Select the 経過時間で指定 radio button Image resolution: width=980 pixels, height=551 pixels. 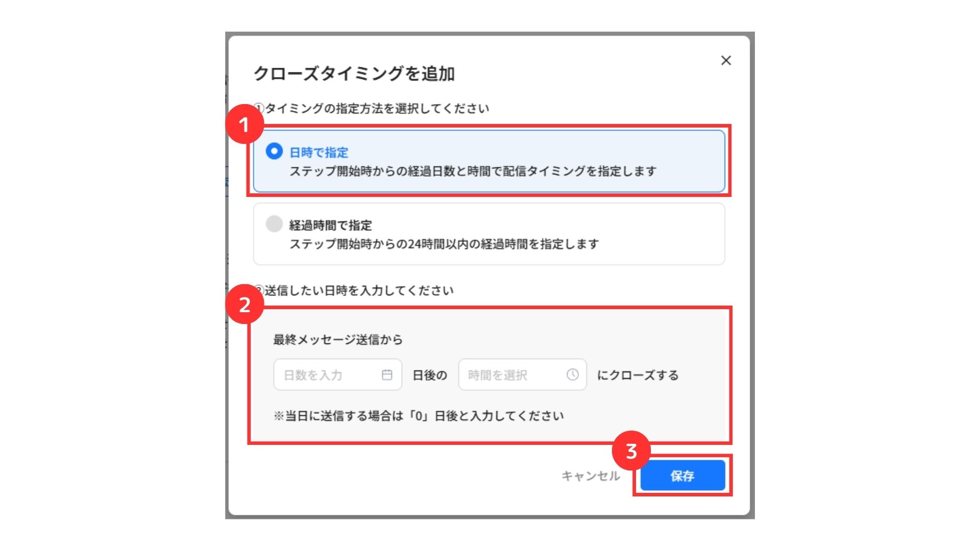(274, 224)
